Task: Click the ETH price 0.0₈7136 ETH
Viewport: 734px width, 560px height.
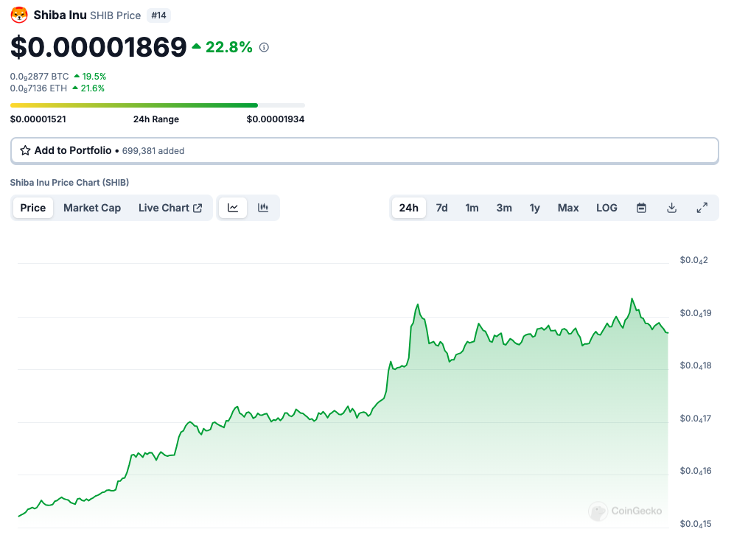Action: point(38,88)
